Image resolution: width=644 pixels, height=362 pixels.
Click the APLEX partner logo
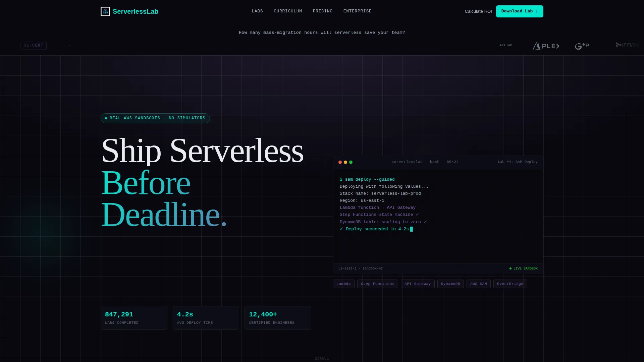(546, 46)
